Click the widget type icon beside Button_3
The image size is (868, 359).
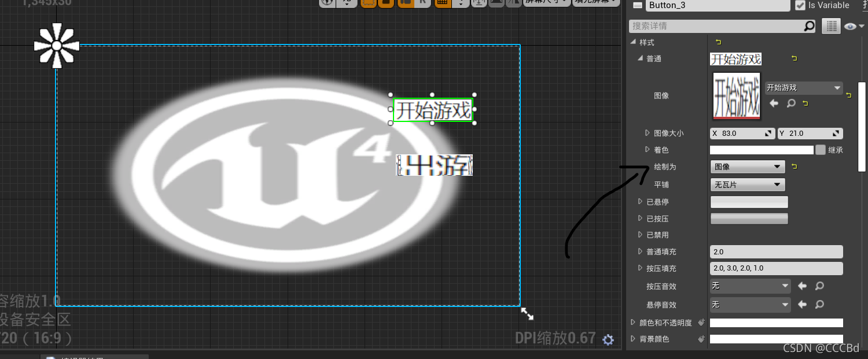pyautogui.click(x=638, y=5)
